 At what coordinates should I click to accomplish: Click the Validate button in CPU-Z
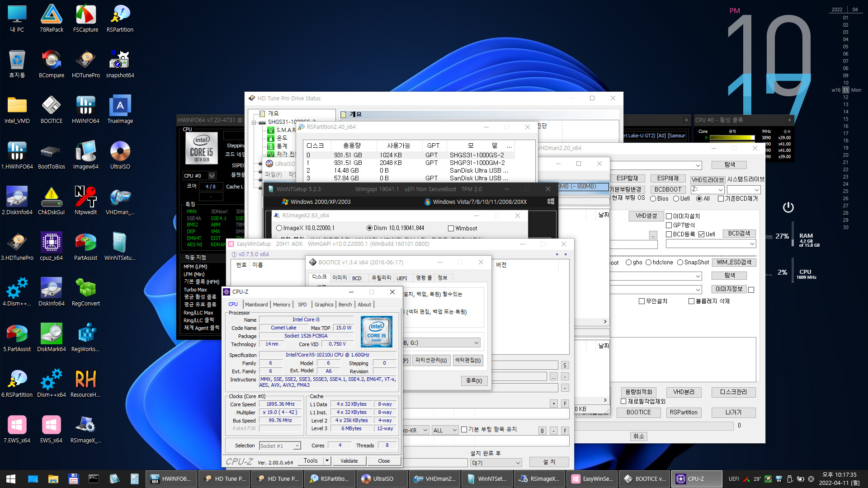pyautogui.click(x=349, y=461)
